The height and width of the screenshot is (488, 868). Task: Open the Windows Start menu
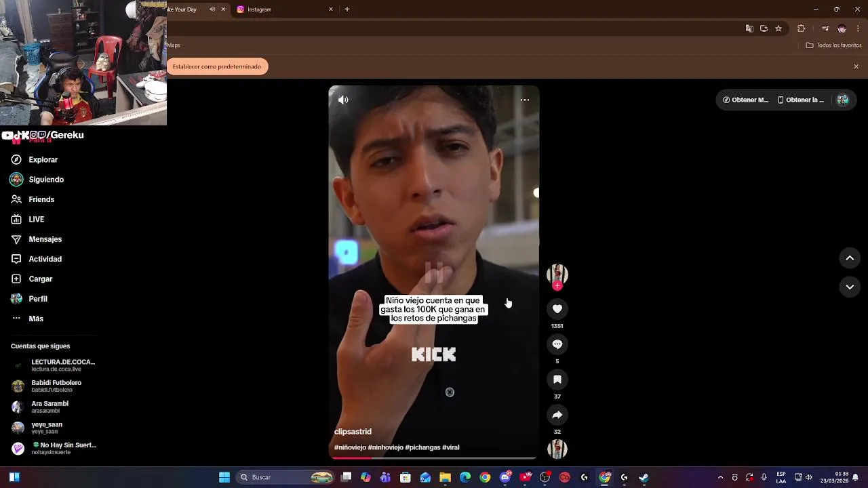click(224, 477)
